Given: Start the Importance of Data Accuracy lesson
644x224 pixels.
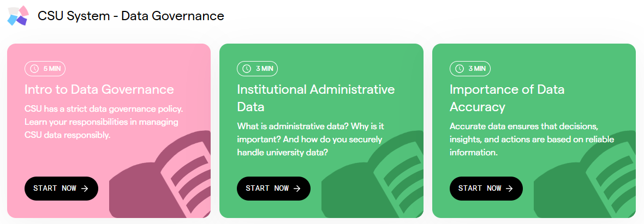Looking at the screenshot, I should (486, 189).
